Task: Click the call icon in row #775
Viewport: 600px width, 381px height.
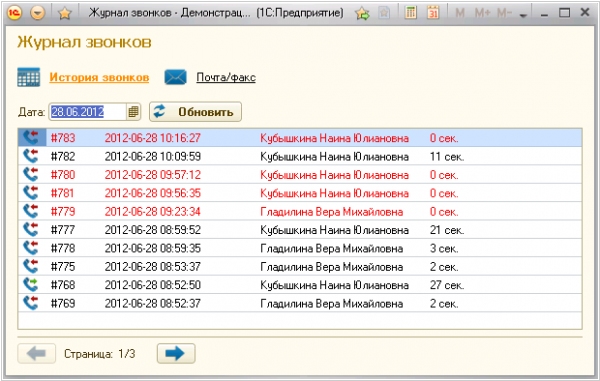Action: 31,266
